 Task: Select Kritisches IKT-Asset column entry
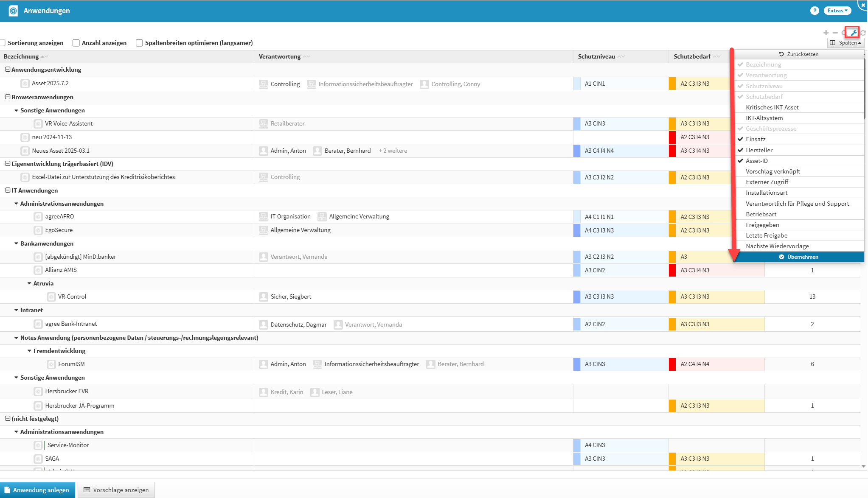pos(772,107)
